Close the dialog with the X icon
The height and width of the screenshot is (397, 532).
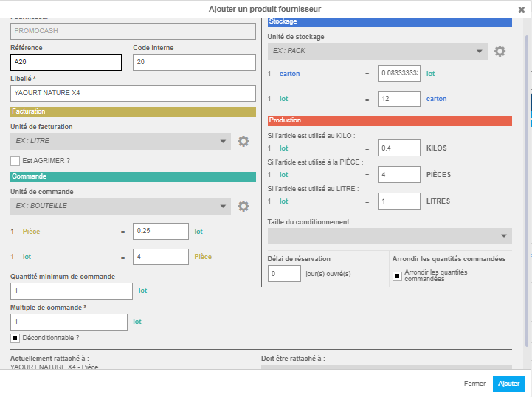(x=522, y=9)
